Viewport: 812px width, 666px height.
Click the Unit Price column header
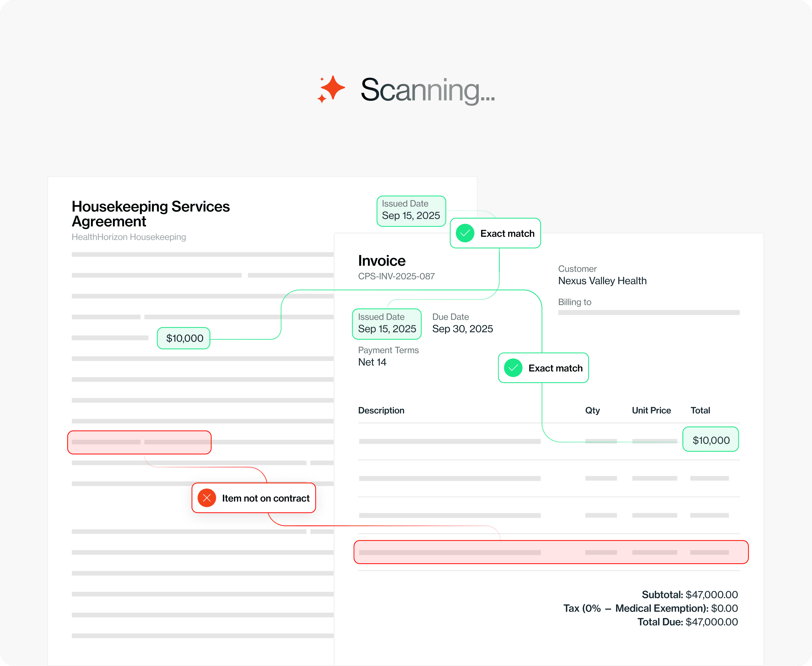coord(651,410)
